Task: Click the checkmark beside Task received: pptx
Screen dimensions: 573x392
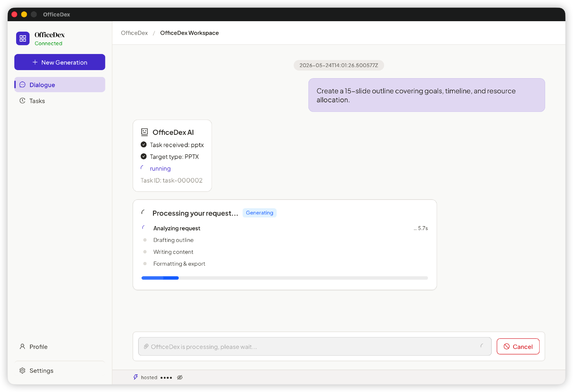Action: pyautogui.click(x=144, y=145)
